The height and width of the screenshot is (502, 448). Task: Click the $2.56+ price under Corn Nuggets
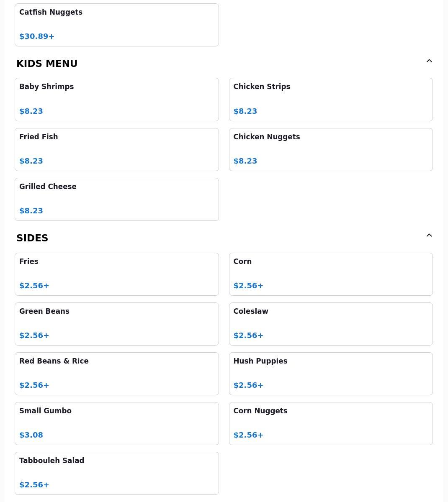[x=248, y=435]
